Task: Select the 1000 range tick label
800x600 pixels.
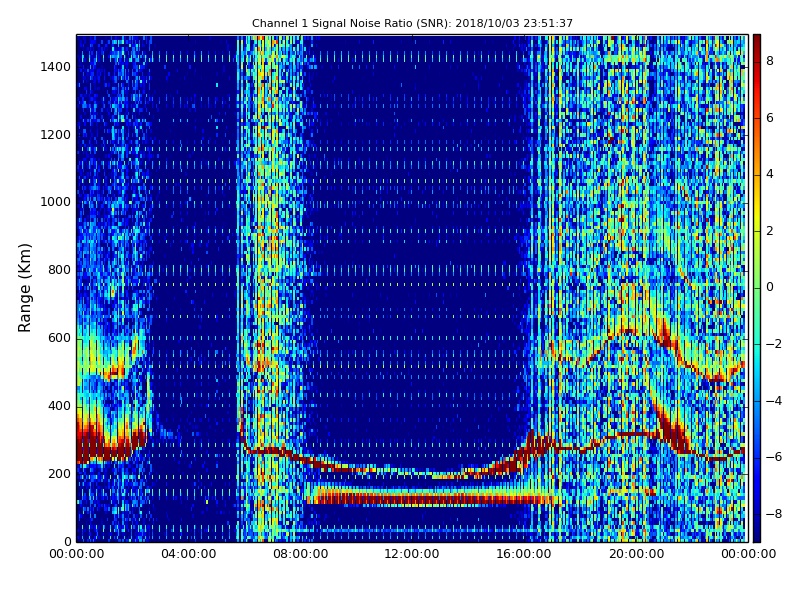Action: coord(55,202)
